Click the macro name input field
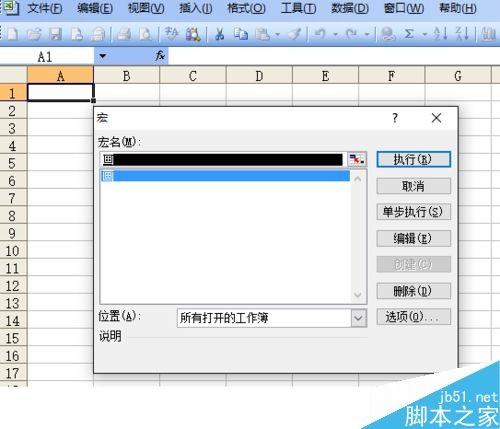Screen dimensions: 500x429 [223, 160]
